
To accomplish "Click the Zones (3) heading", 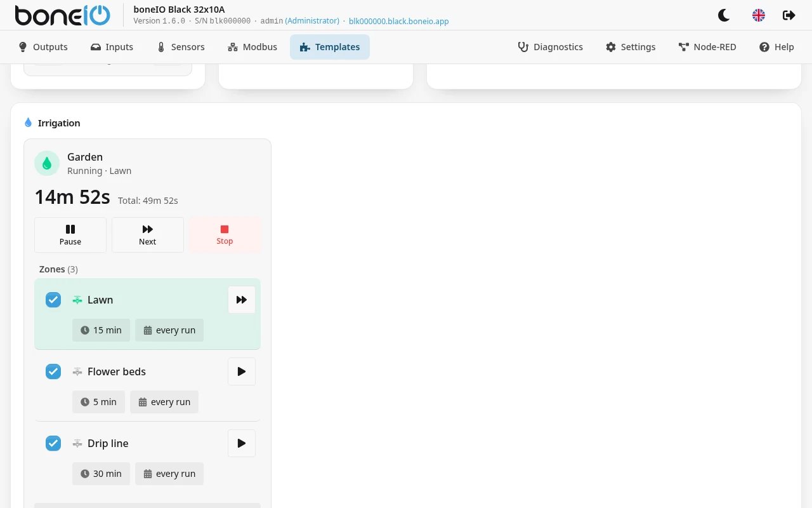I will [58, 269].
